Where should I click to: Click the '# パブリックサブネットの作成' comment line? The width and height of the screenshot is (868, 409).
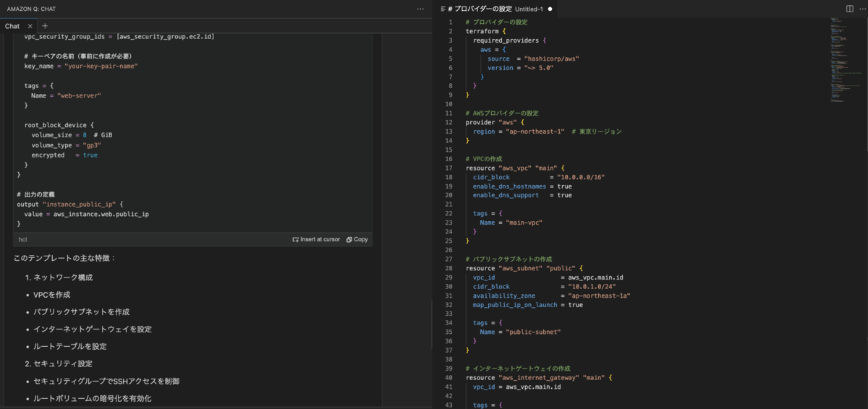tap(509, 259)
